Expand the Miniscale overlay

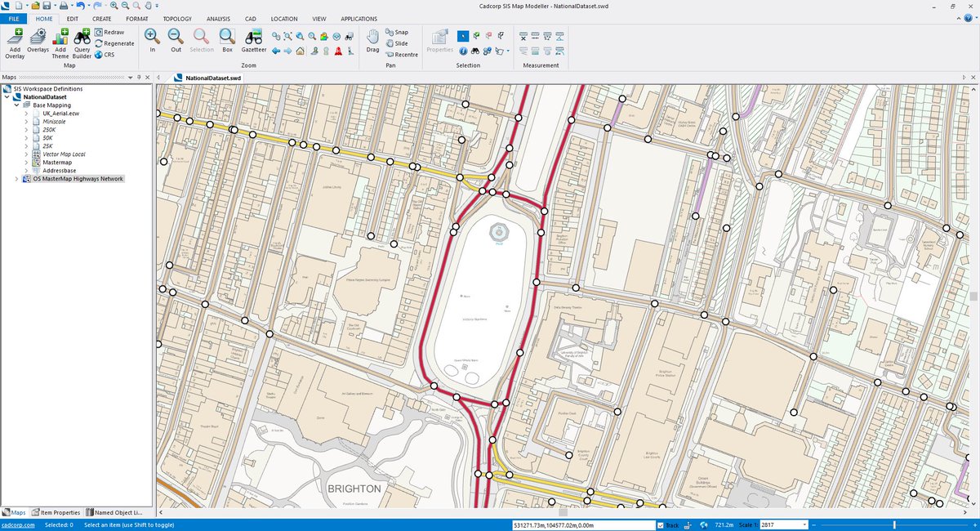point(26,122)
